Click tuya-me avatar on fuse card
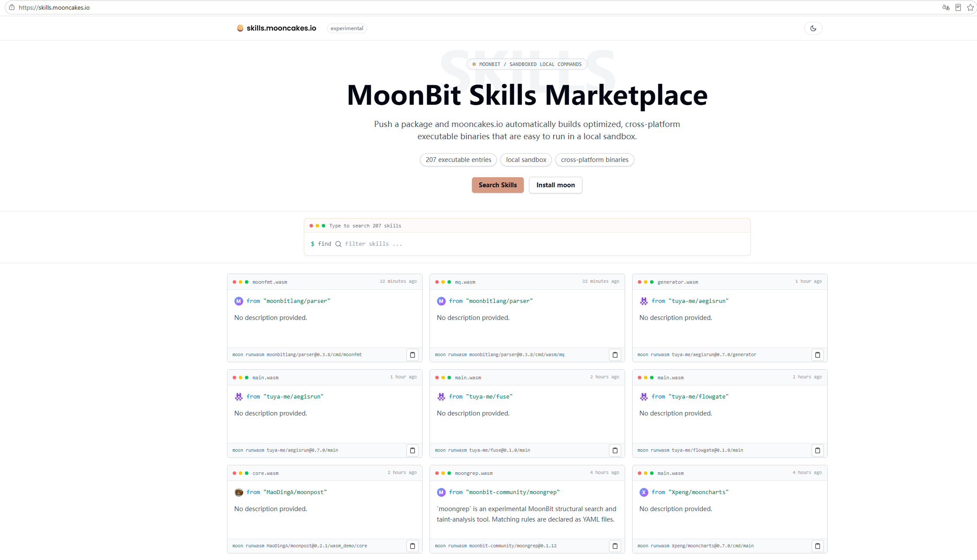 click(441, 397)
